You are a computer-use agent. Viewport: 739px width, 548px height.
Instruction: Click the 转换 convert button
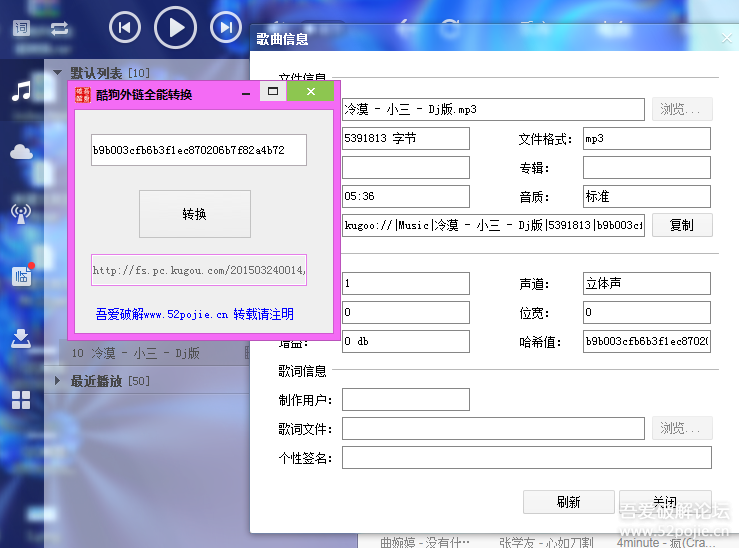195,214
